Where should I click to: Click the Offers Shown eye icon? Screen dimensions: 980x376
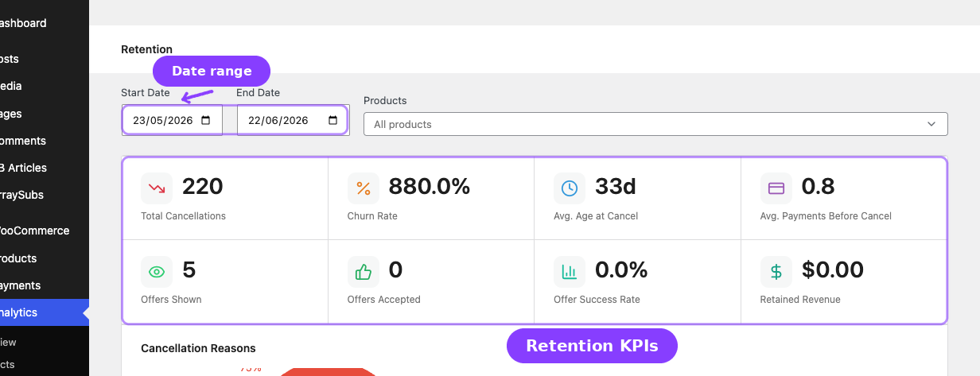click(157, 272)
